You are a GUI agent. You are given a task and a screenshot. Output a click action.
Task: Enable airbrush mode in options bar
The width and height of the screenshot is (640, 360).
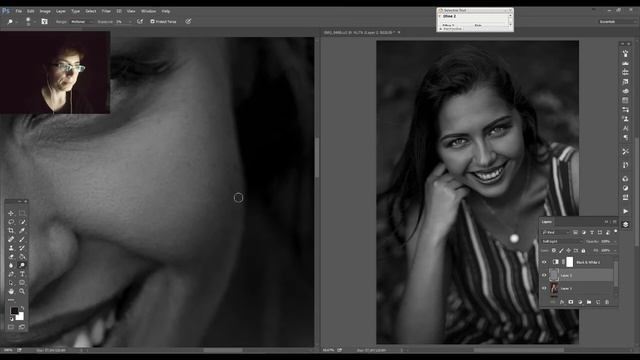pyautogui.click(x=140, y=21)
